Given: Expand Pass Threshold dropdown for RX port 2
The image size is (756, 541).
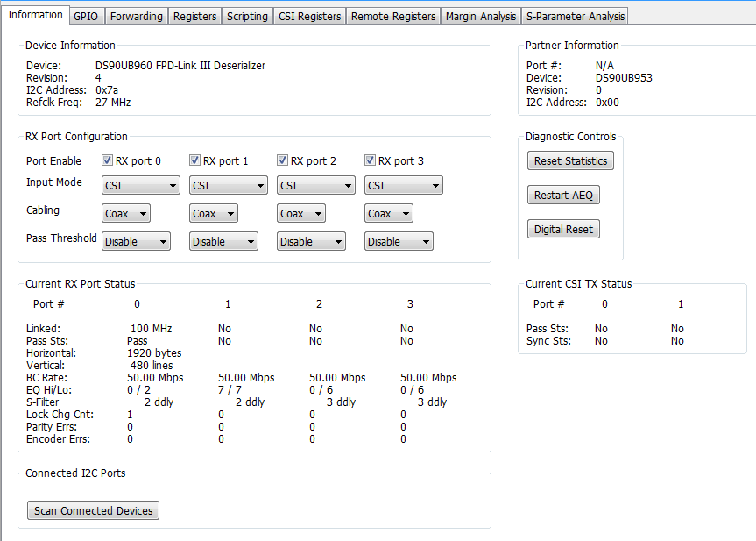Looking at the screenshot, I should (x=311, y=241).
